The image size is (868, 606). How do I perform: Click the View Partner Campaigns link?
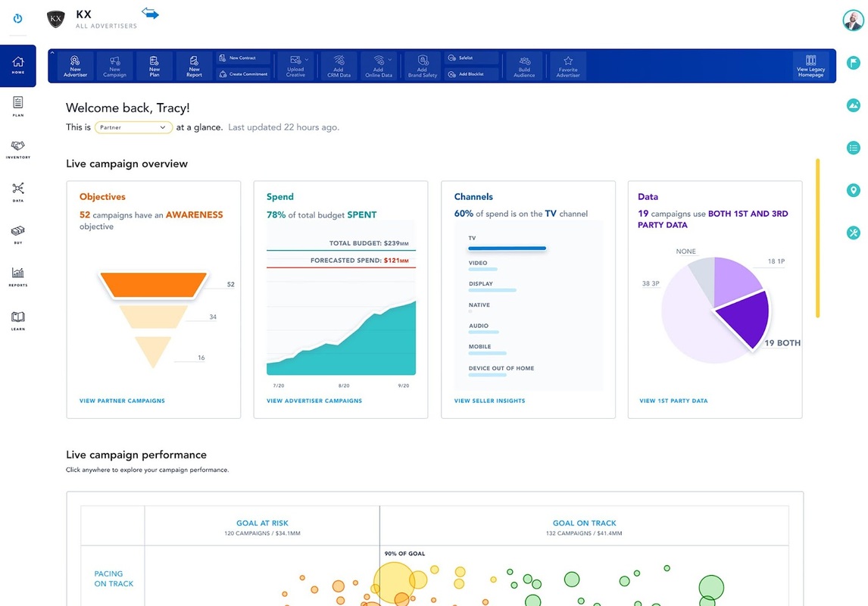(x=122, y=401)
